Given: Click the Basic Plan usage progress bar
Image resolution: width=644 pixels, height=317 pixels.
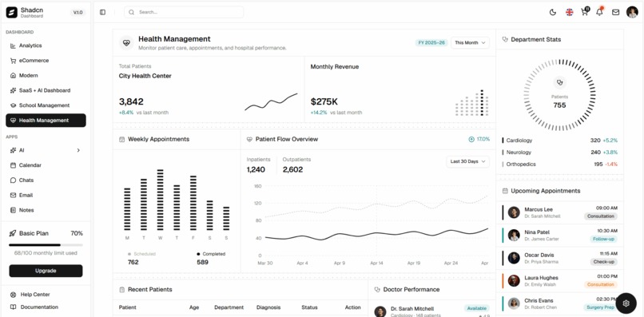Looking at the screenshot, I should coord(46,244).
